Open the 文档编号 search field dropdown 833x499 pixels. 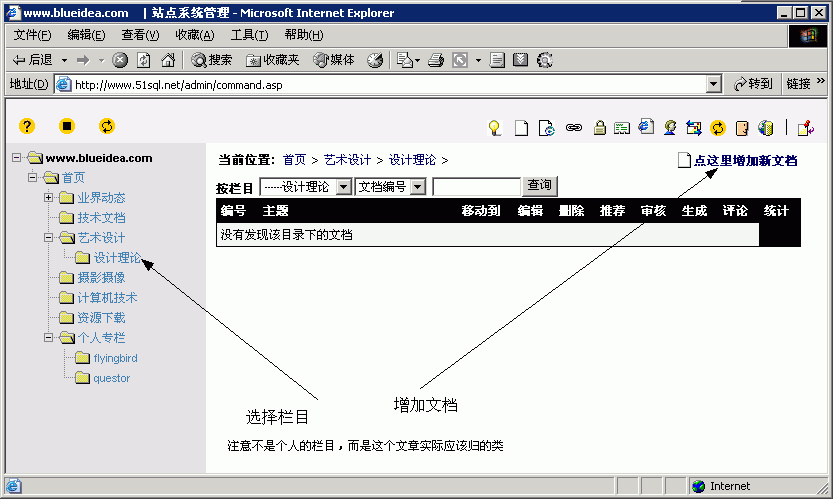[390, 187]
